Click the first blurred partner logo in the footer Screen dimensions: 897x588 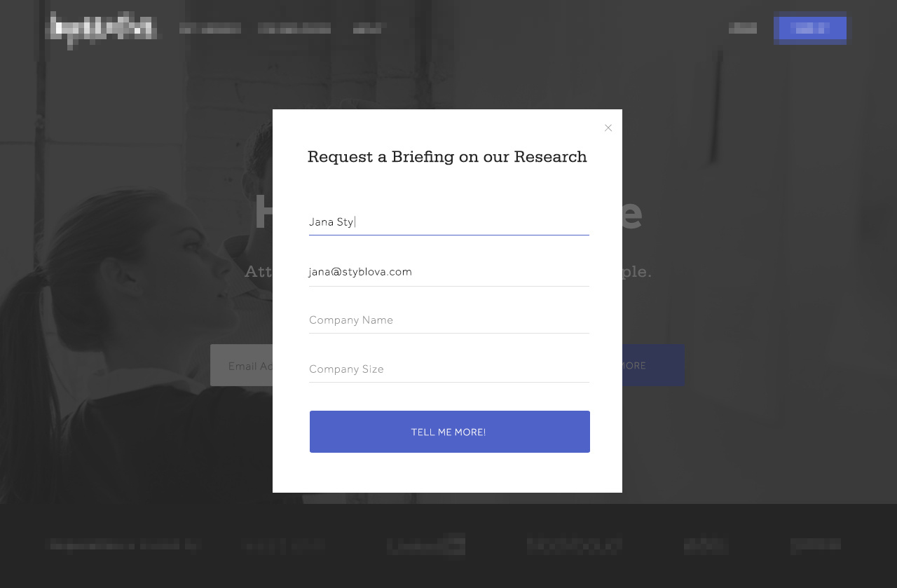pyautogui.click(x=284, y=545)
